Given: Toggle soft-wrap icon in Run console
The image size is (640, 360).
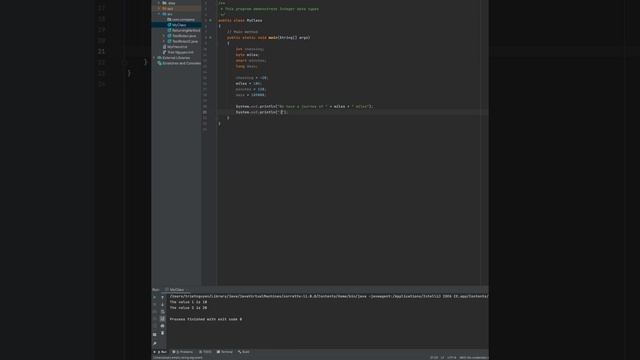Looking at the screenshot, I should 162,312.
